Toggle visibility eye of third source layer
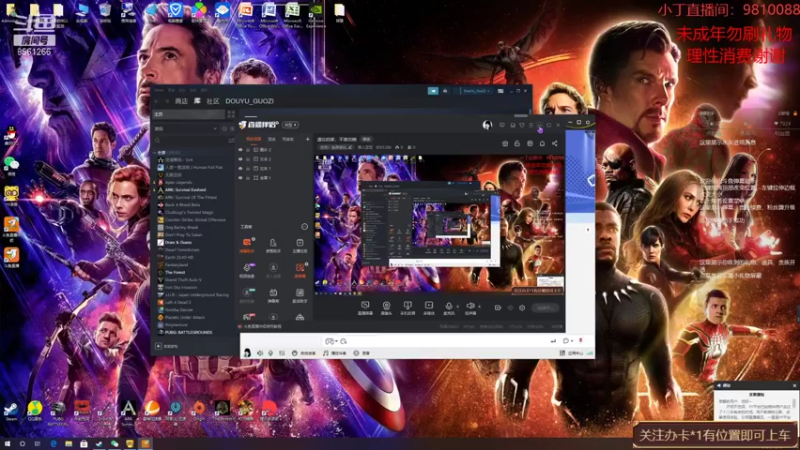The image size is (800, 450). pos(240,168)
